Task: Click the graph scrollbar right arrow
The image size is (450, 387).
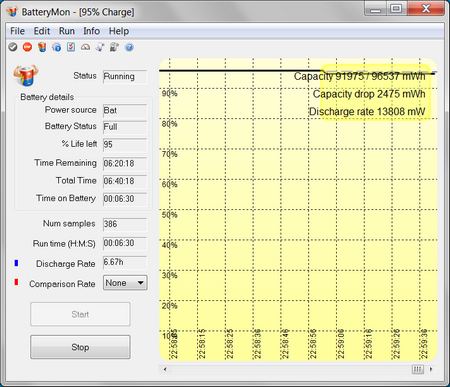Action: pyautogui.click(x=431, y=369)
